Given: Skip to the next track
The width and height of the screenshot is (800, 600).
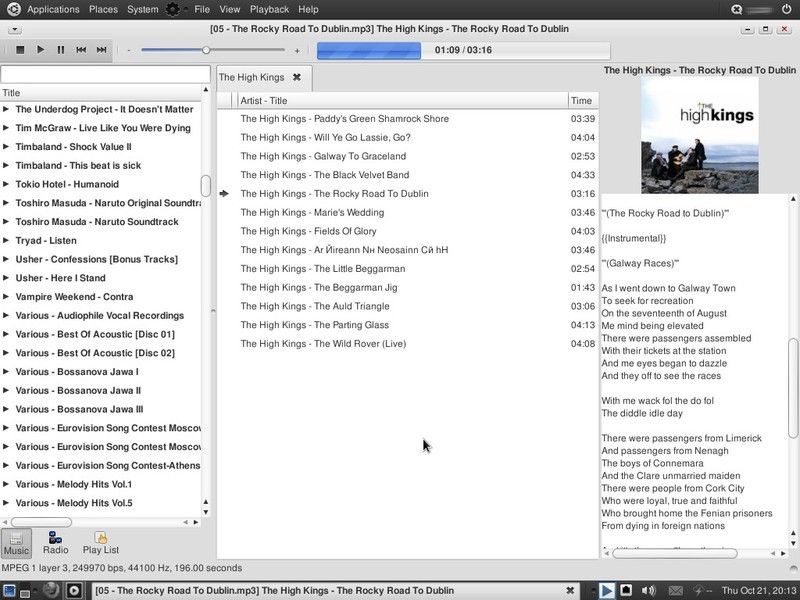Looking at the screenshot, I should click(x=102, y=50).
